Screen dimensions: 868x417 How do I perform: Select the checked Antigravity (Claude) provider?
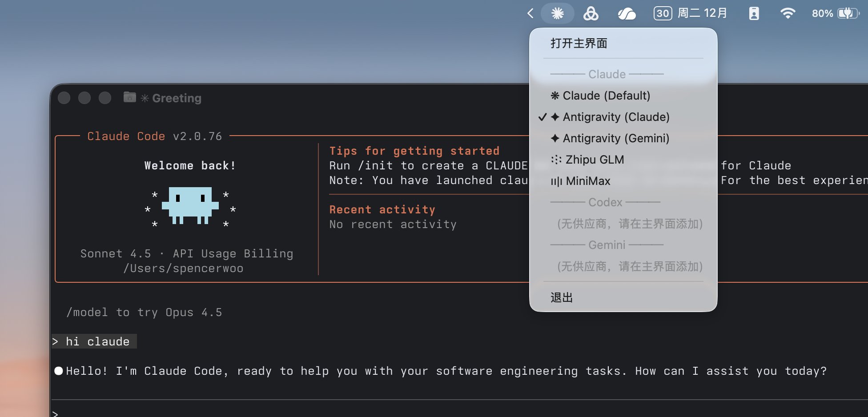pyautogui.click(x=616, y=117)
